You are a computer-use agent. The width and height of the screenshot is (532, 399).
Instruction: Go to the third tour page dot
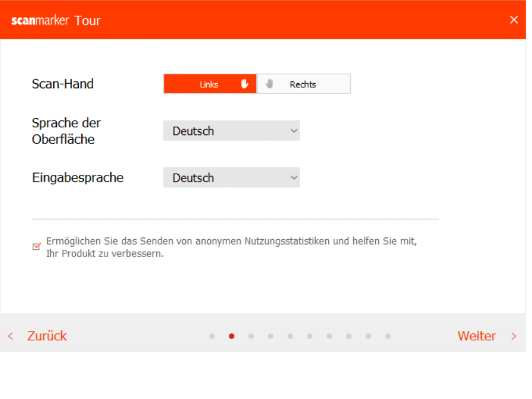point(251,336)
